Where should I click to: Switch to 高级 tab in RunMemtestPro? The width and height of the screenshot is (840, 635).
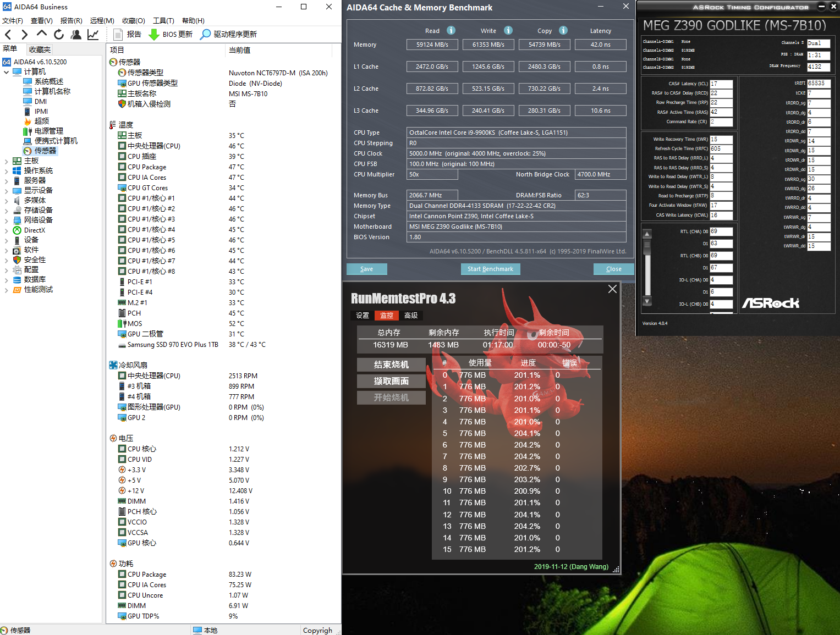click(411, 316)
